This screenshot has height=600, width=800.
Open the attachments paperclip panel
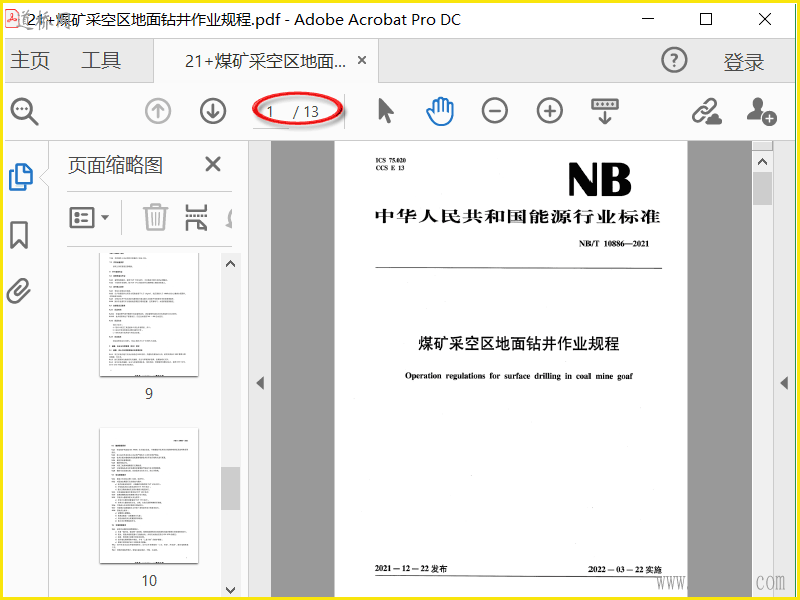pos(19,291)
